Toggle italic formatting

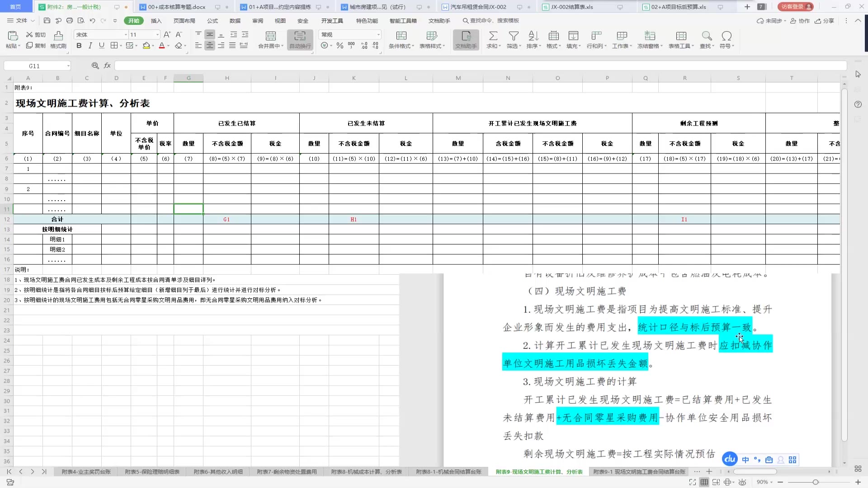[90, 46]
